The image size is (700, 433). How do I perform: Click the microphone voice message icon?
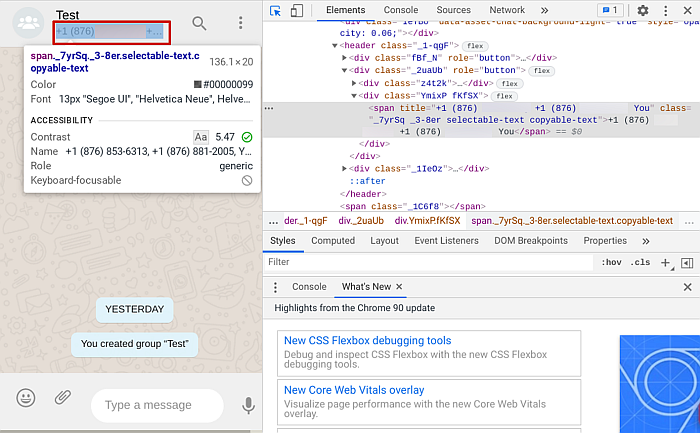(x=248, y=405)
